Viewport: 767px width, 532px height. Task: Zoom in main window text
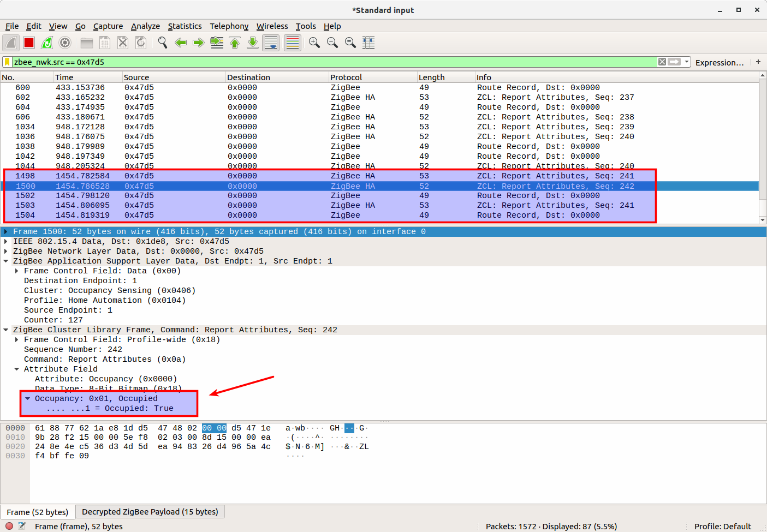point(314,43)
